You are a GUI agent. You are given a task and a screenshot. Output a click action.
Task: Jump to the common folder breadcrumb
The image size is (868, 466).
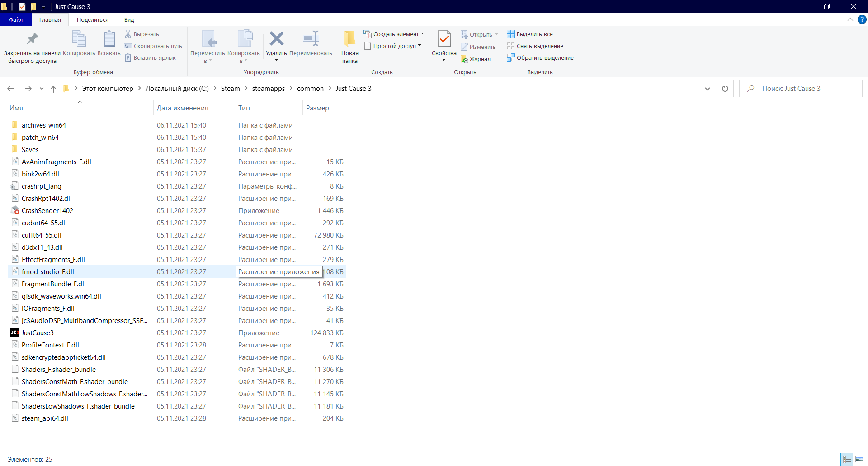(310, 89)
